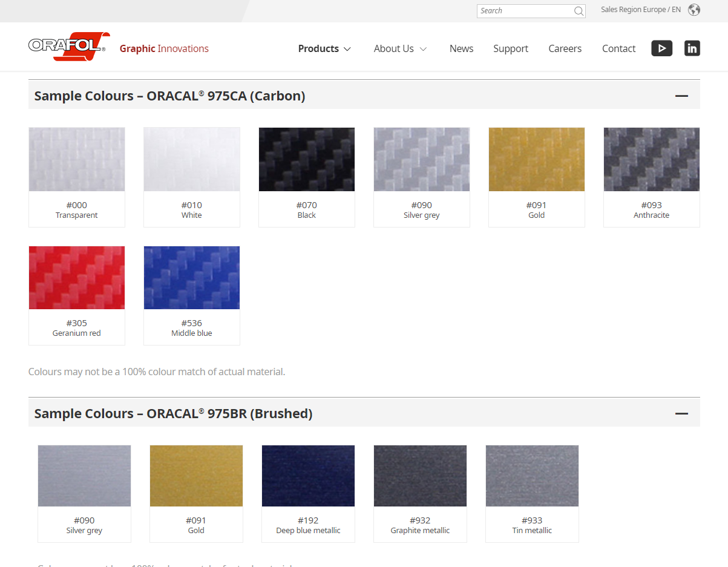This screenshot has width=728, height=567.
Task: Open the YouTube channel icon
Action: 661,48
